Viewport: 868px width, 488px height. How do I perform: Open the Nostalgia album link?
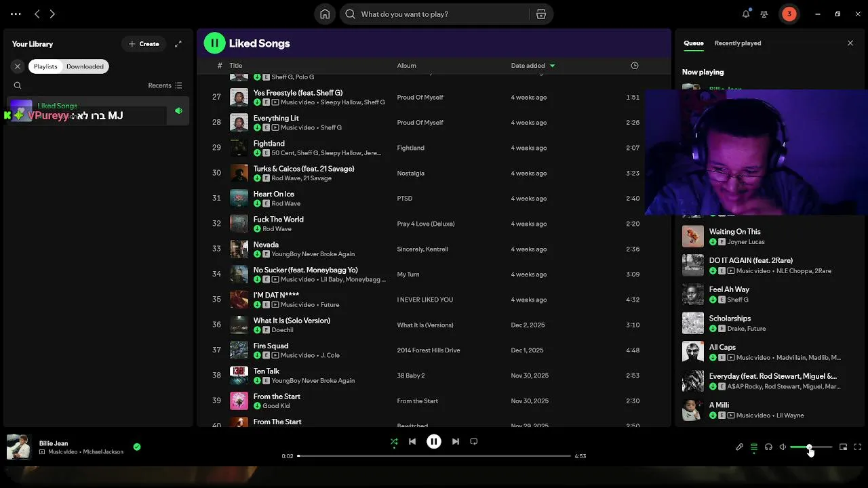pos(410,174)
